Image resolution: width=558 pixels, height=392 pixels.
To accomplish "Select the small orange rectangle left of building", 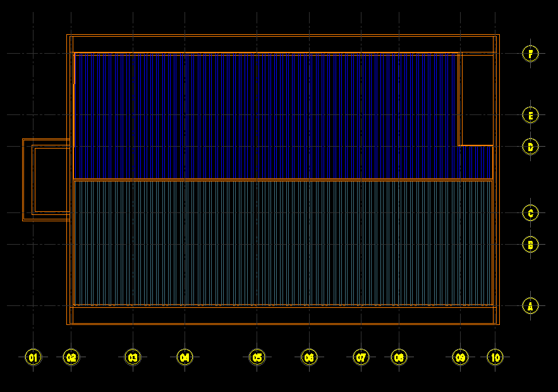I will (51, 180).
